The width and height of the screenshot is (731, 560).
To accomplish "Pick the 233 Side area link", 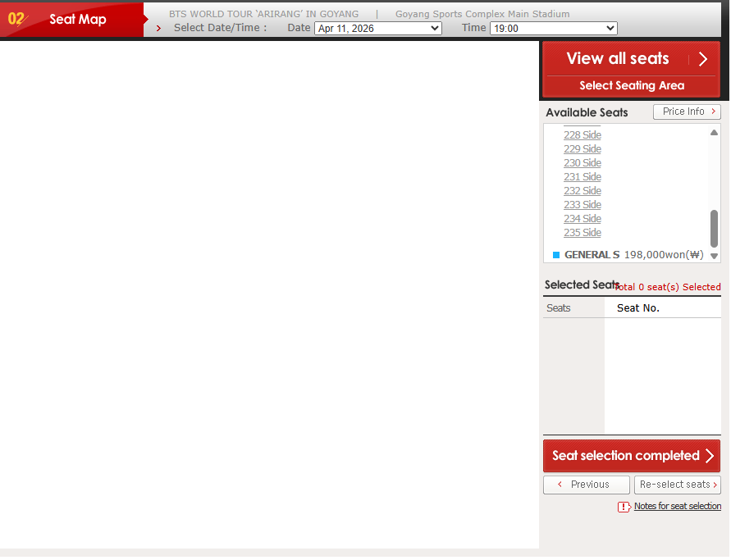I will point(583,205).
